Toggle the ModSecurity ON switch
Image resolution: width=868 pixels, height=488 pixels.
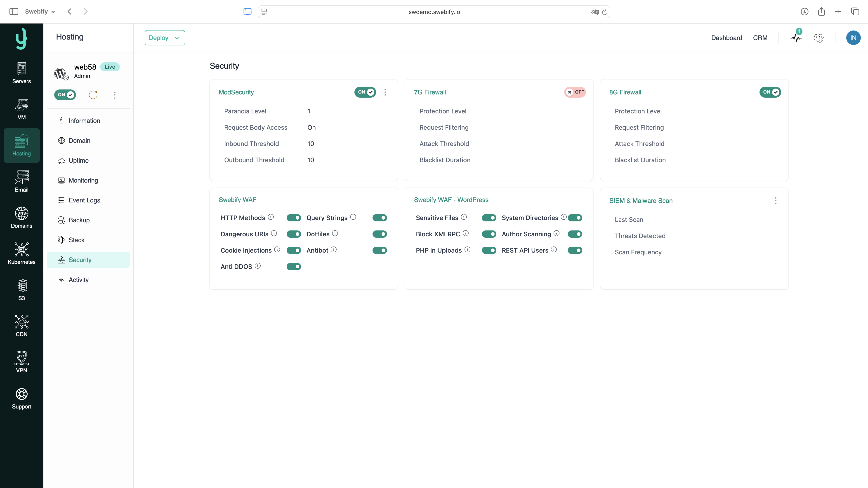point(365,92)
